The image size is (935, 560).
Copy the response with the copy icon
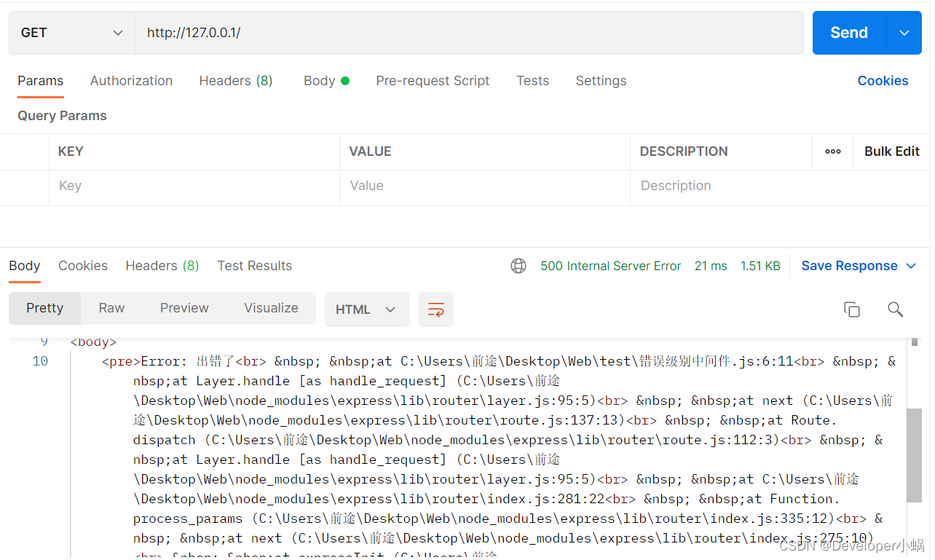[852, 309]
